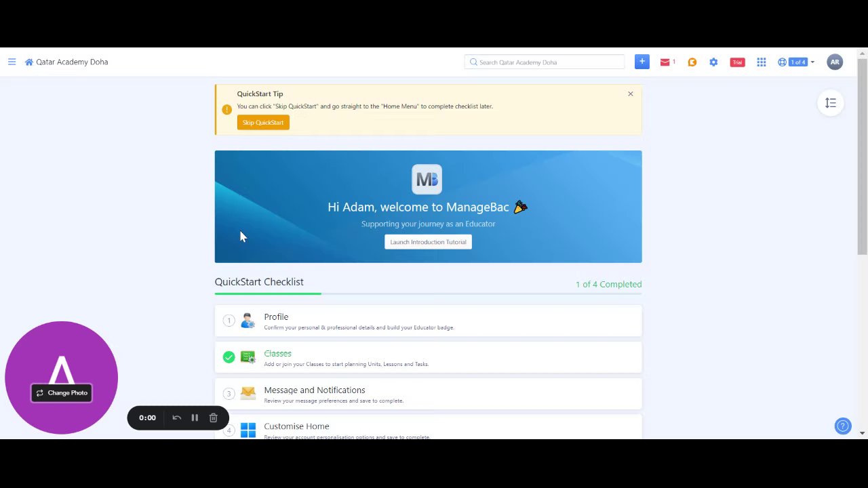The height and width of the screenshot is (488, 868).
Task: Click the step 3 number circle
Action: [x=229, y=394]
